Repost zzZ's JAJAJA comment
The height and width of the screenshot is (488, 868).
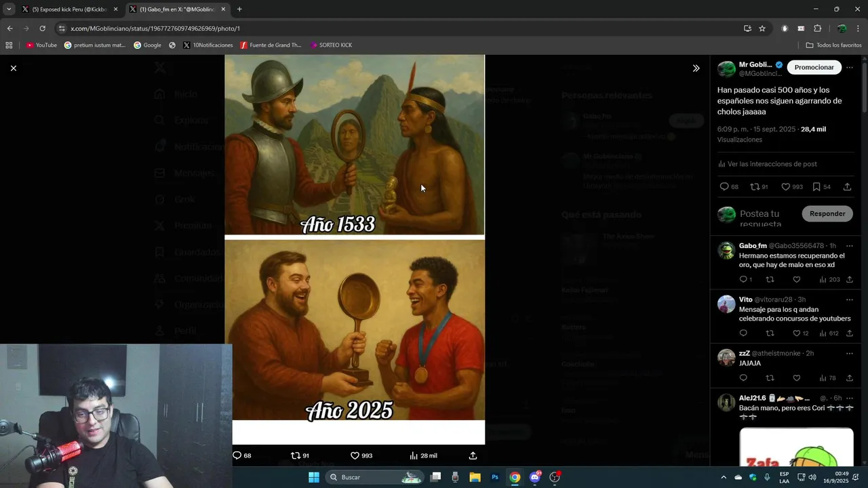click(x=770, y=378)
